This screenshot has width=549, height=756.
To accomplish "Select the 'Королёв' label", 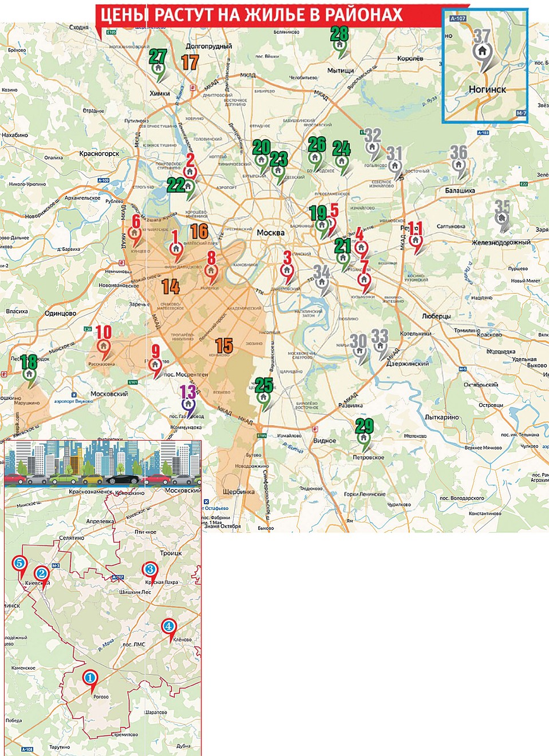I will pos(410,59).
